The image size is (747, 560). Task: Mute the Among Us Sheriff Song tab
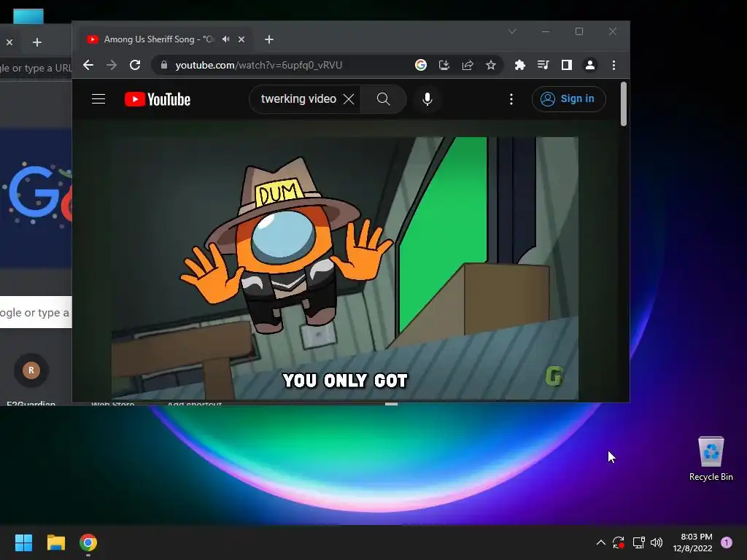tap(226, 39)
